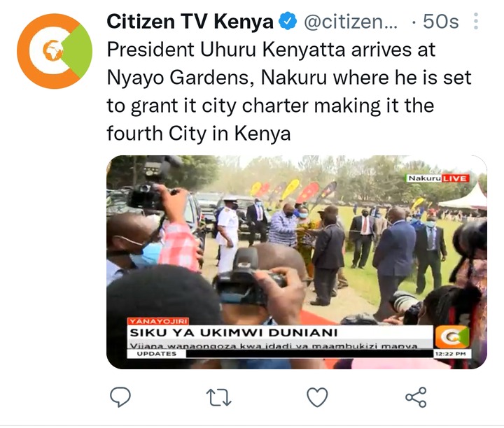Open the 50s timestamp link
The image size is (504, 428).
[x=441, y=22]
